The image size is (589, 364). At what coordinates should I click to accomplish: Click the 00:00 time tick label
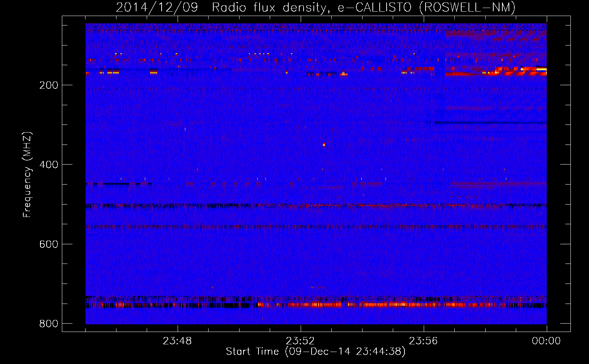546,341
